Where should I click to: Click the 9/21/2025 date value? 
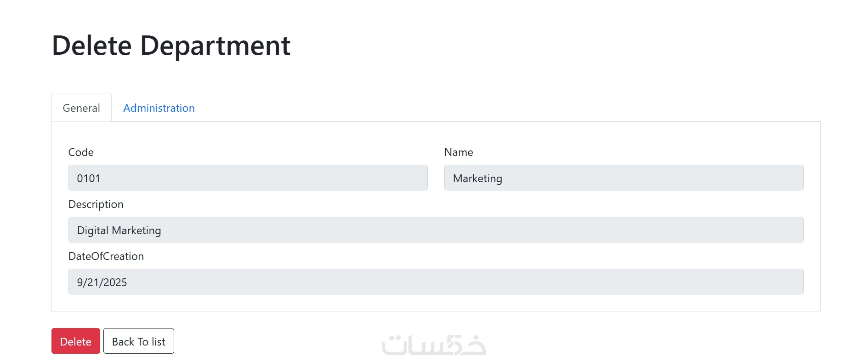point(102,282)
